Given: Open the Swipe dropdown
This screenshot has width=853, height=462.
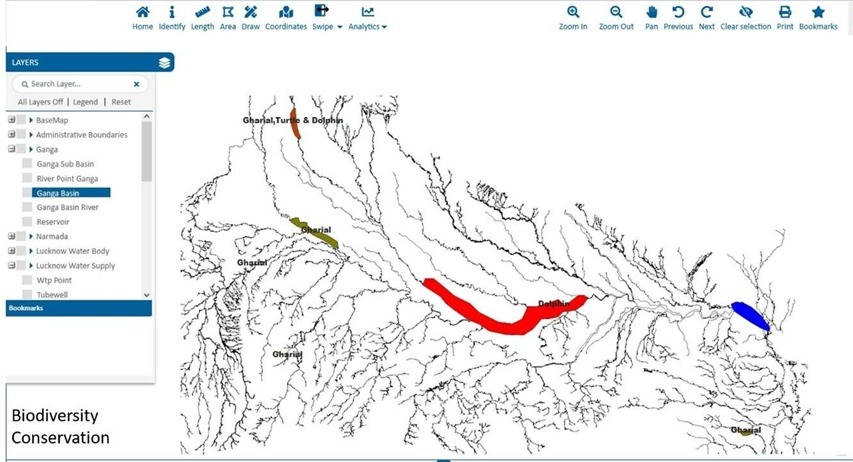Looking at the screenshot, I should pyautogui.click(x=327, y=18).
